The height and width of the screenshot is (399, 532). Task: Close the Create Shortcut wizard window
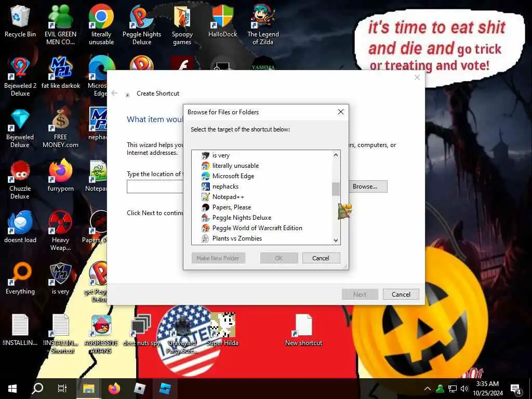pos(417,77)
